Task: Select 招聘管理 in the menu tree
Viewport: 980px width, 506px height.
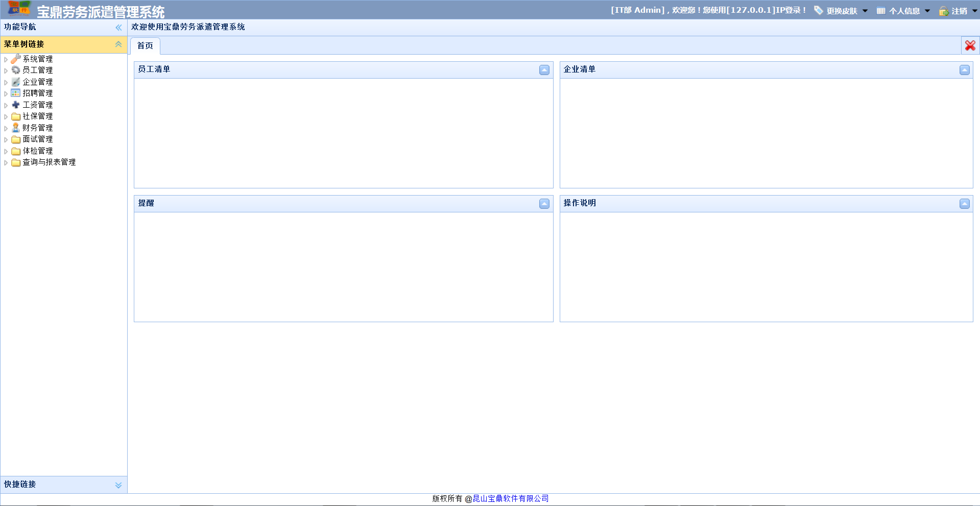Action: 38,93
